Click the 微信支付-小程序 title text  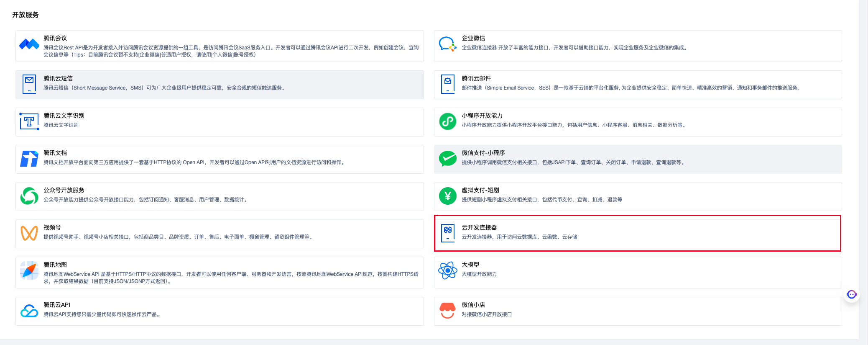[483, 153]
